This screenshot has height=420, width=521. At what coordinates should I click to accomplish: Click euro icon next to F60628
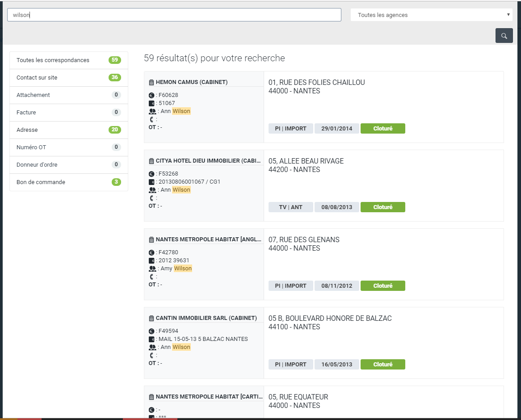click(151, 95)
